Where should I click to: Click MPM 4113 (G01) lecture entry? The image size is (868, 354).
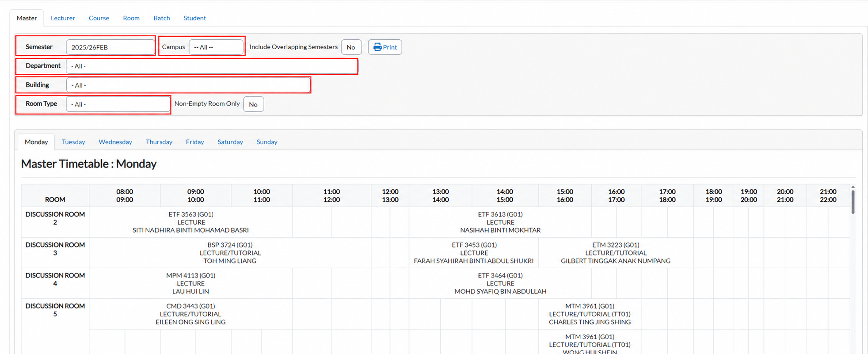[191, 283]
